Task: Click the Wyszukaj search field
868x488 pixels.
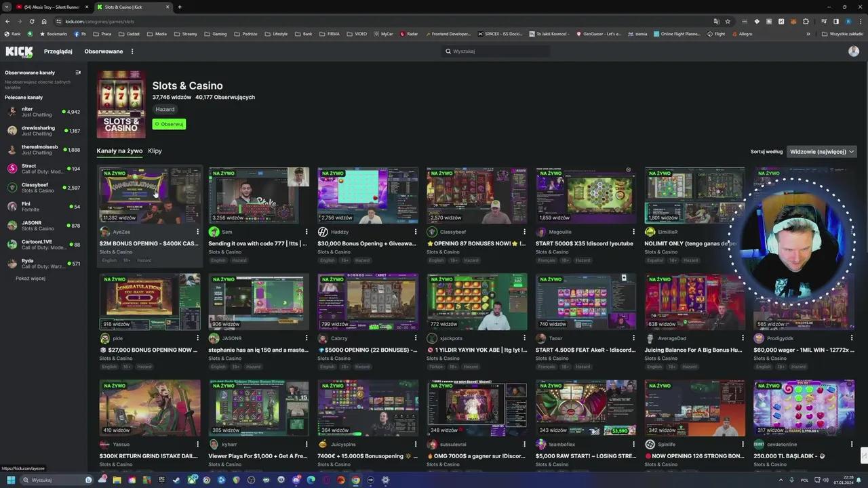Action: 495,52
